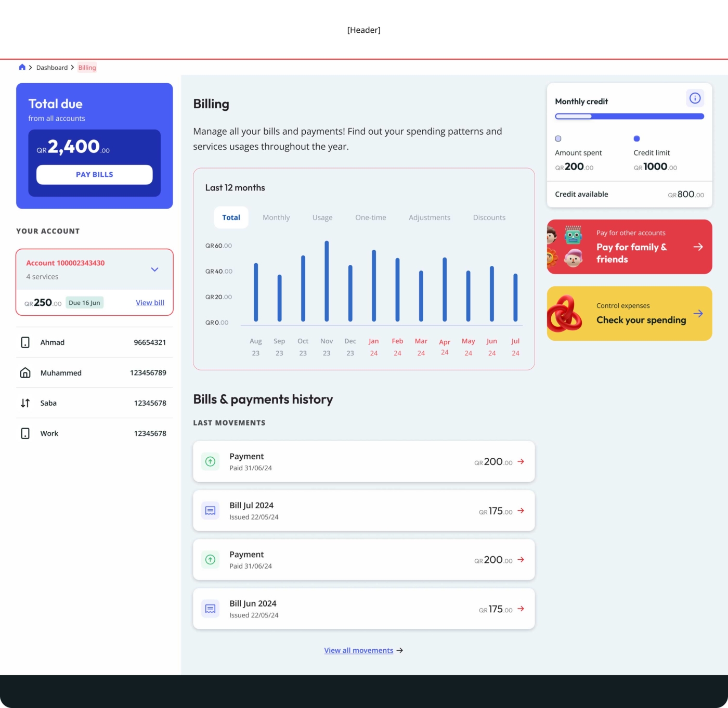Image resolution: width=728 pixels, height=708 pixels.
Task: Click the green payment icon on first Payment
Action: [x=210, y=461]
